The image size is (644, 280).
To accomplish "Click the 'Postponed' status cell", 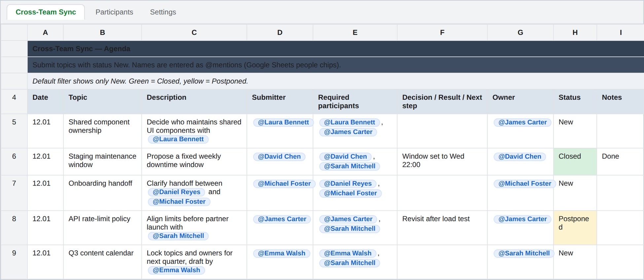I will (575, 228).
